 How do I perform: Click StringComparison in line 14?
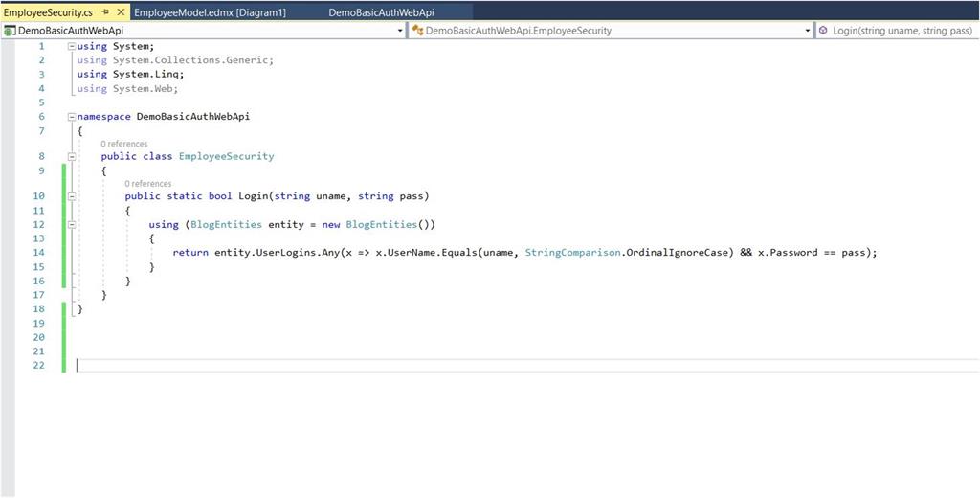click(572, 253)
